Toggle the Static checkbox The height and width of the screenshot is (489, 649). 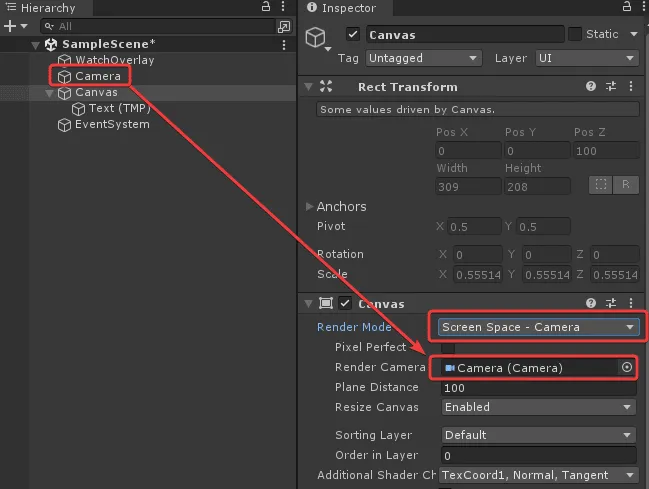tap(575, 34)
